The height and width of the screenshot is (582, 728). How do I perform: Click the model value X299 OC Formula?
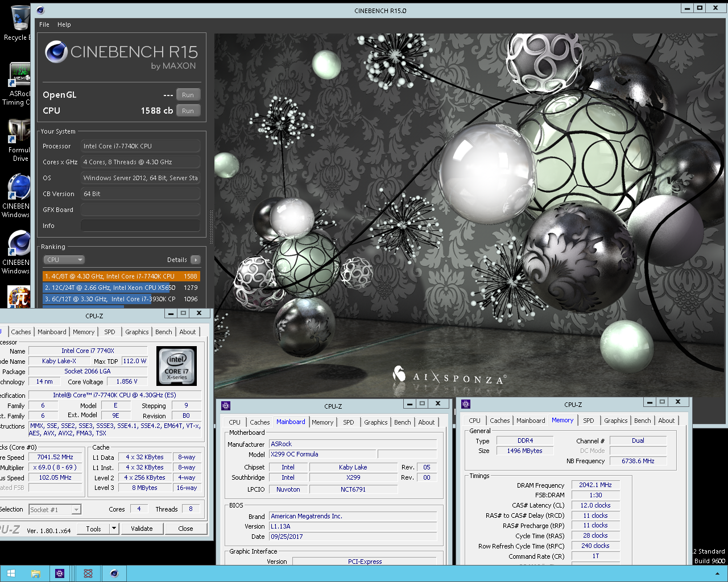pyautogui.click(x=322, y=454)
